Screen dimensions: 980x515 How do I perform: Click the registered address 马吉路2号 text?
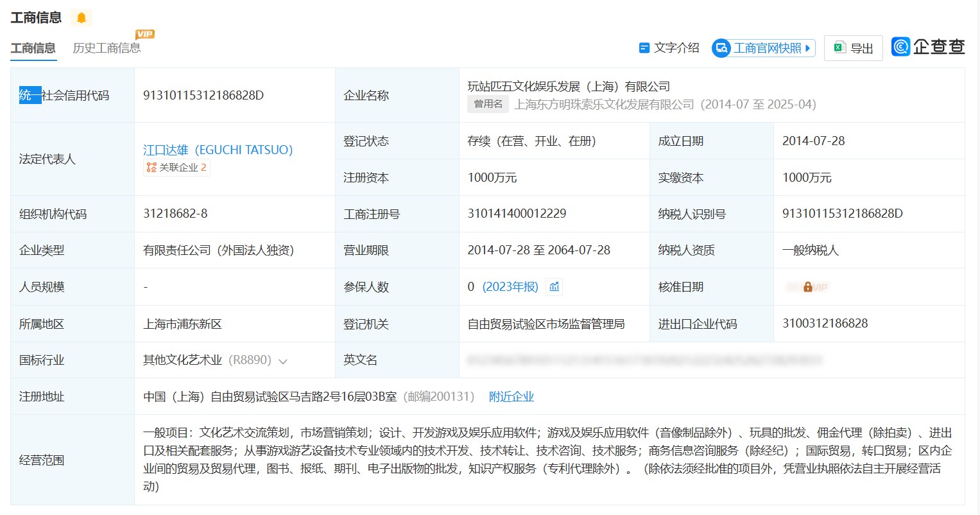coord(270,397)
